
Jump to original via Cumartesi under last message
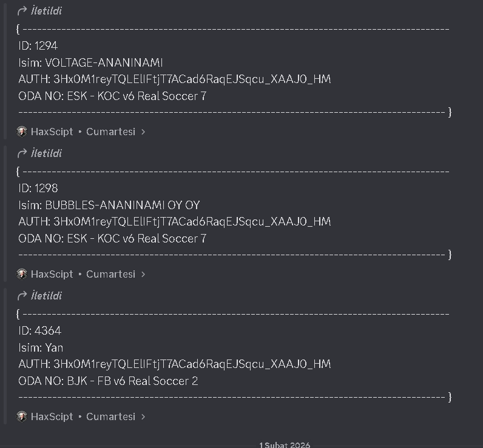click(x=110, y=416)
